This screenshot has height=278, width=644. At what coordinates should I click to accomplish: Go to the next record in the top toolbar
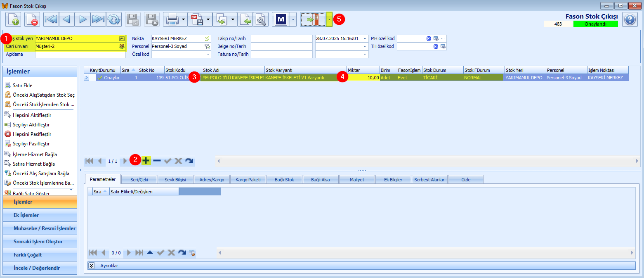click(83, 19)
